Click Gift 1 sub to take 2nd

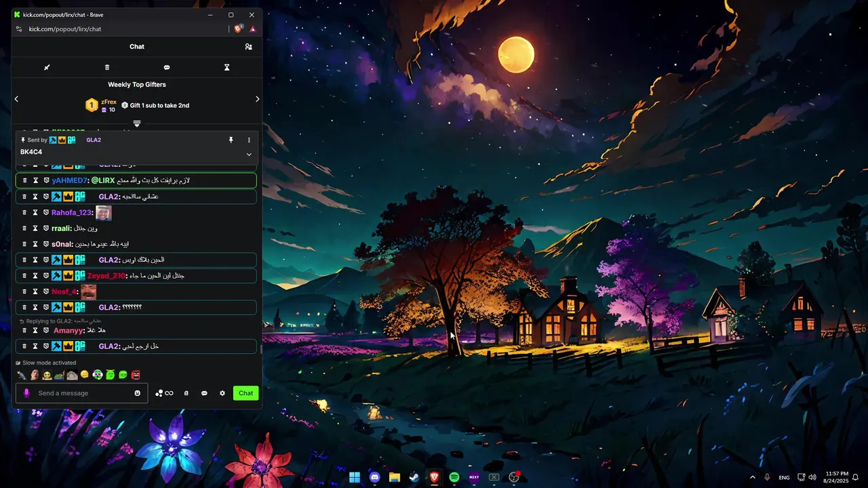pos(155,105)
